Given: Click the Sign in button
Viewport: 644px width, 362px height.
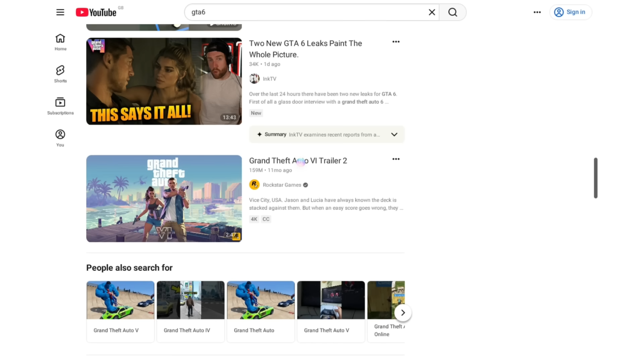Looking at the screenshot, I should click(x=571, y=12).
